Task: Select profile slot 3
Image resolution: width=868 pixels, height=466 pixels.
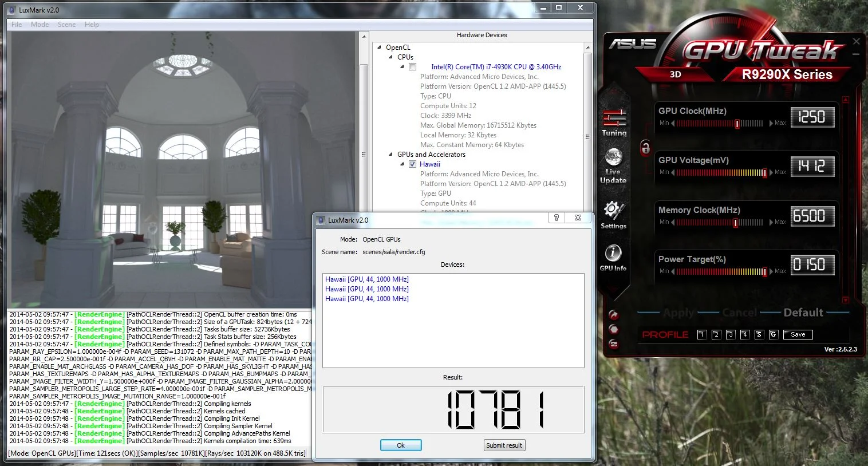Action: 731,334
